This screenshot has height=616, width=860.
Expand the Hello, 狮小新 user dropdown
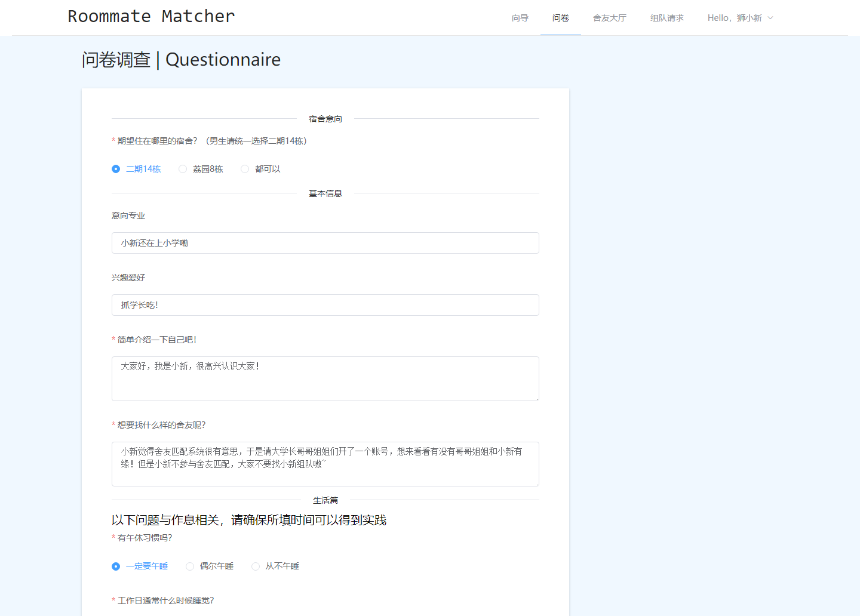coord(740,18)
